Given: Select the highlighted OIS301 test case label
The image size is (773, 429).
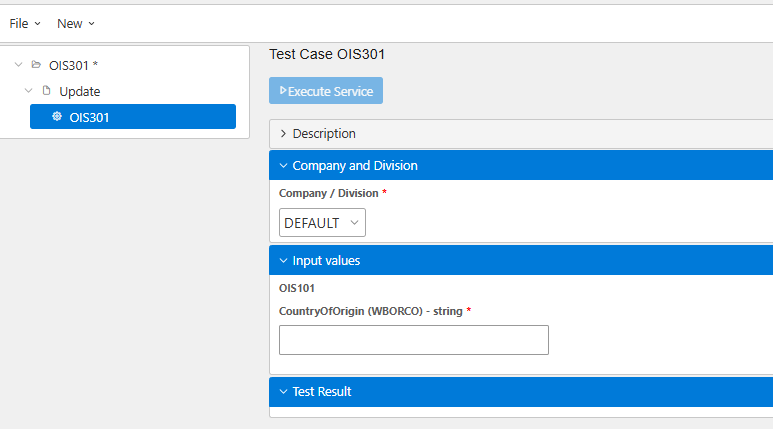Looking at the screenshot, I should (90, 117).
